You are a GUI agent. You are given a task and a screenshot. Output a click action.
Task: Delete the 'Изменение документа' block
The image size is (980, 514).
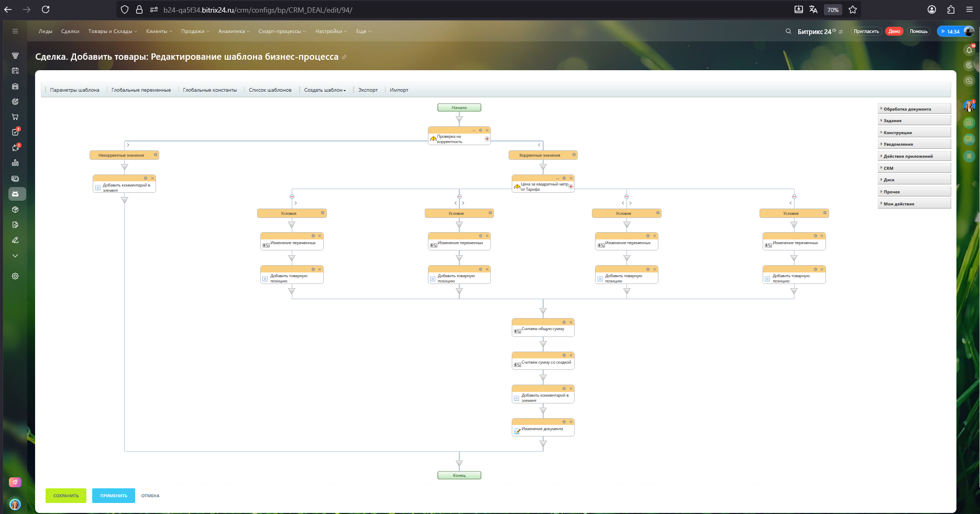571,422
